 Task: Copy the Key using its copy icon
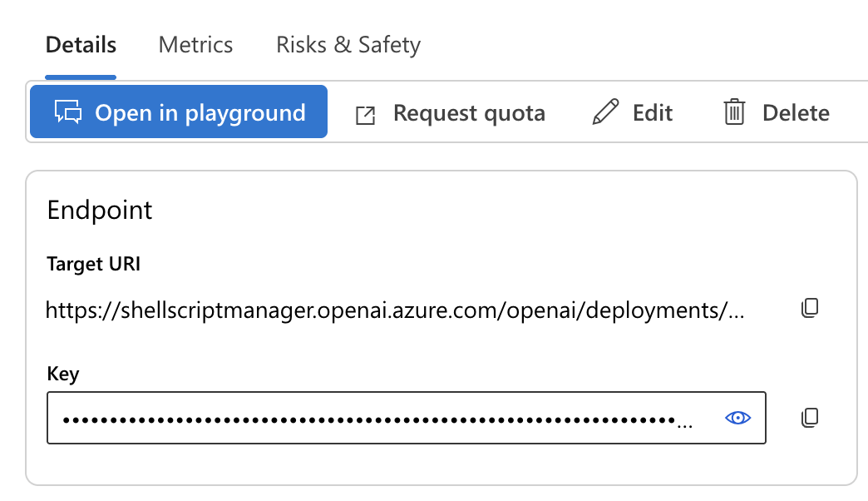[x=809, y=417]
